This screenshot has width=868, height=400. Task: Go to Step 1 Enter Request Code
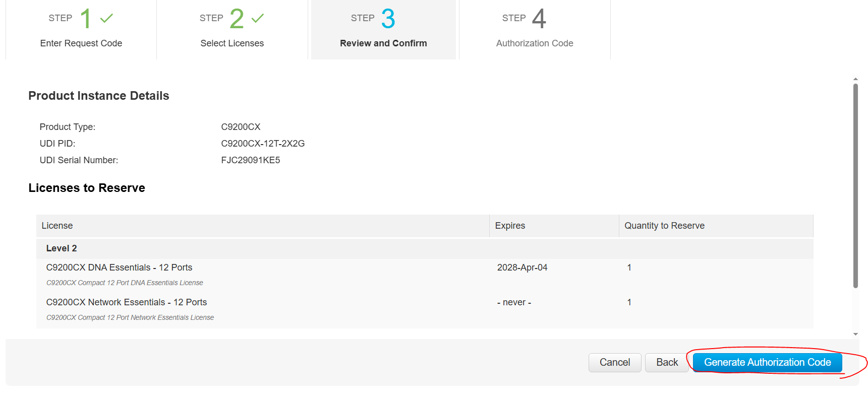click(81, 30)
